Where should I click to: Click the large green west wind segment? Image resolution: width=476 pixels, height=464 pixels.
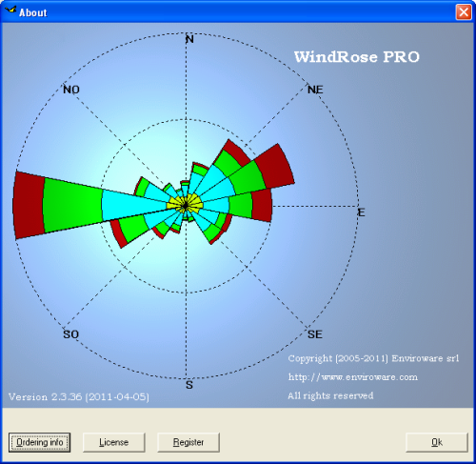(73, 205)
